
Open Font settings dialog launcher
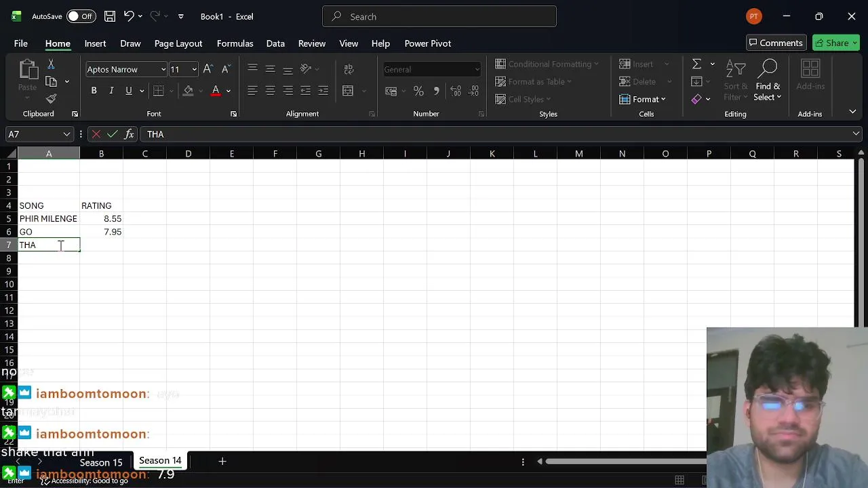coord(233,114)
